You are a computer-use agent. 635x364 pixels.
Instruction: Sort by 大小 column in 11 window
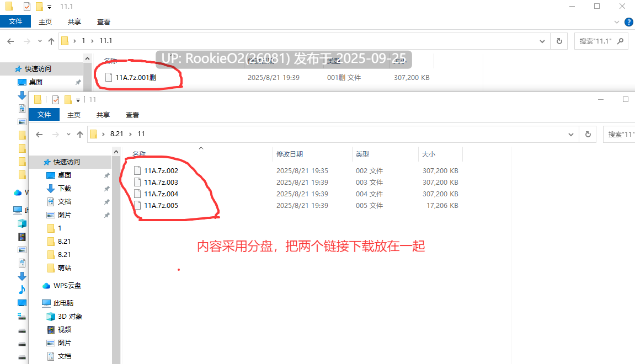[429, 154]
